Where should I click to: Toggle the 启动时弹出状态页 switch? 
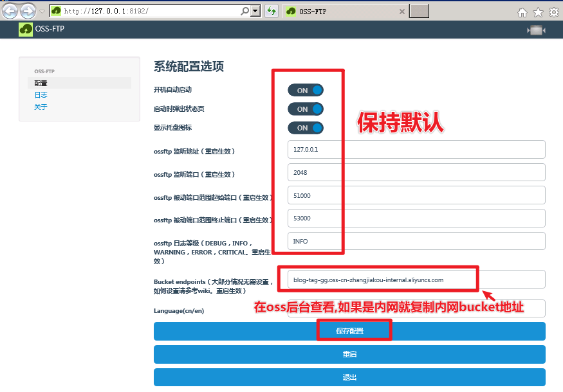(305, 109)
